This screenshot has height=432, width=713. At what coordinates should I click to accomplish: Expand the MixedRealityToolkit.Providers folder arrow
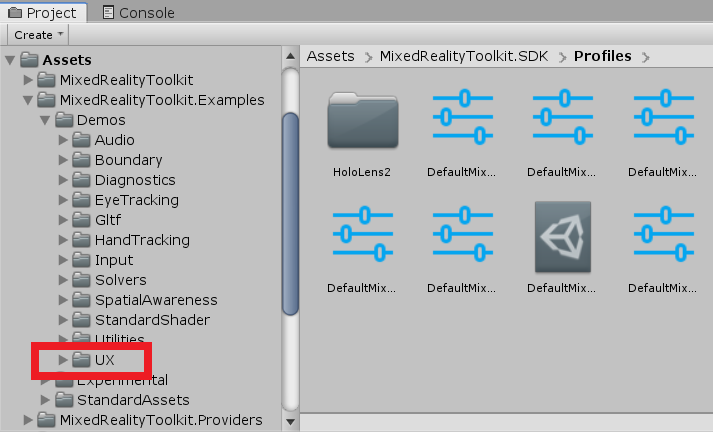28,420
